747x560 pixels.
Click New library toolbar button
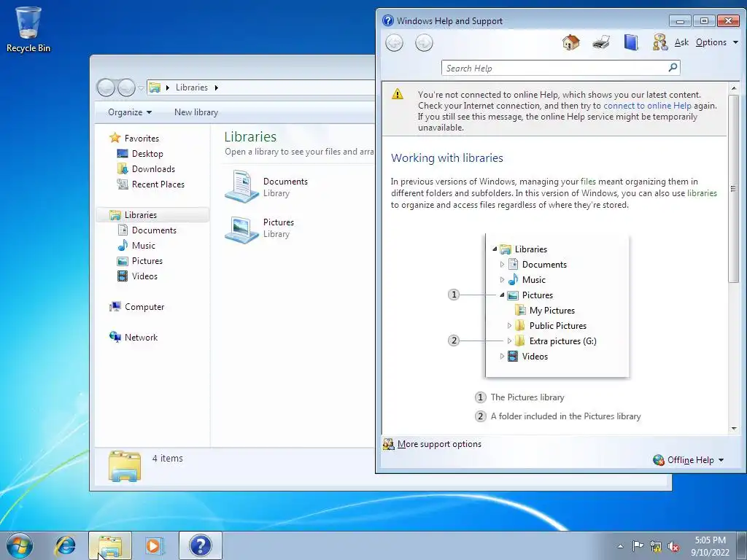click(x=196, y=112)
